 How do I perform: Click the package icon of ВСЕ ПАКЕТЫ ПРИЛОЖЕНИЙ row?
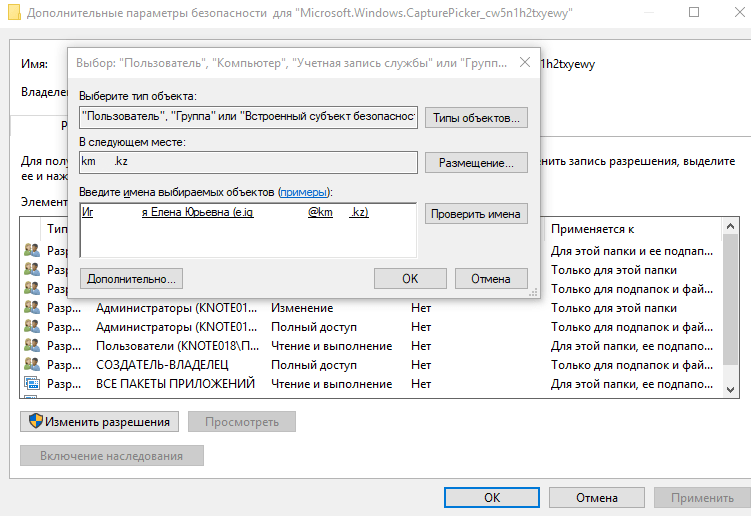click(32, 383)
